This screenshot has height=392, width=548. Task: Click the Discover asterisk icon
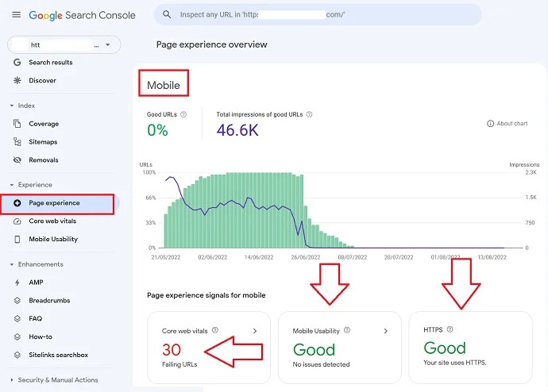17,81
